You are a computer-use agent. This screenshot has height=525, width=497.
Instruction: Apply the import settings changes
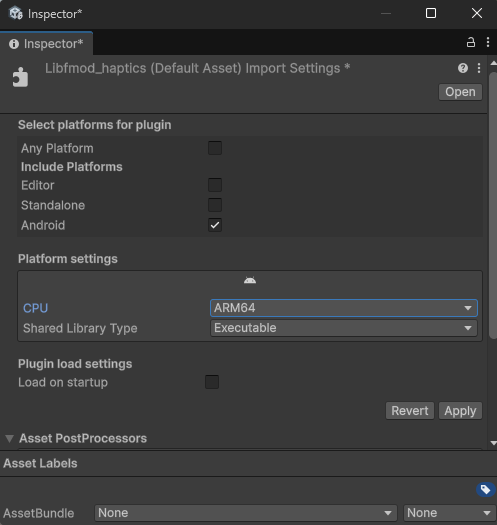tap(460, 411)
